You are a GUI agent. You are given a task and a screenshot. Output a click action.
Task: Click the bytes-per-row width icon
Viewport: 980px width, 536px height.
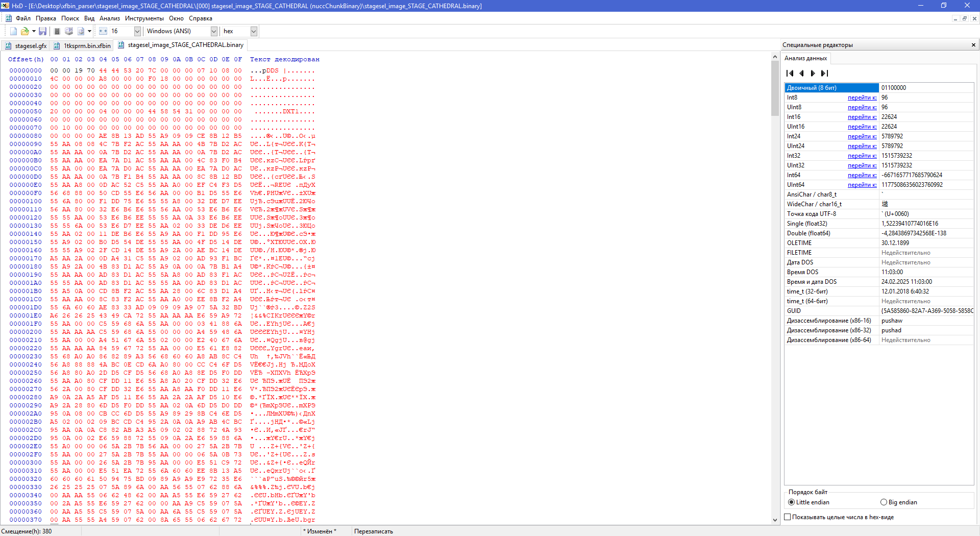point(103,31)
